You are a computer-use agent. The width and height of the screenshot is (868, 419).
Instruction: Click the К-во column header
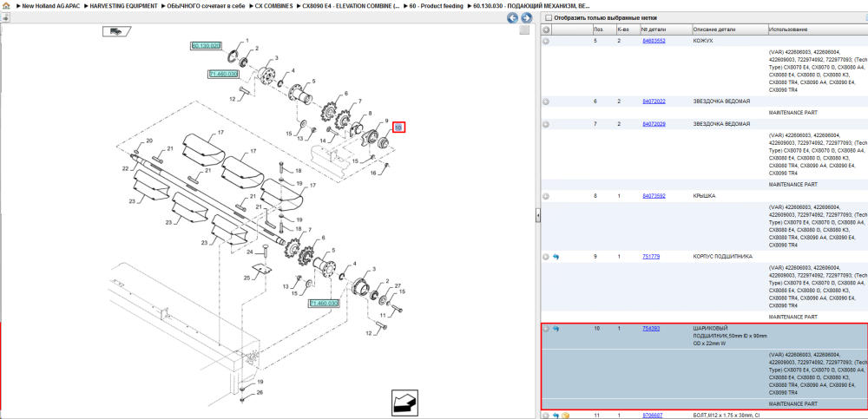pos(628,29)
